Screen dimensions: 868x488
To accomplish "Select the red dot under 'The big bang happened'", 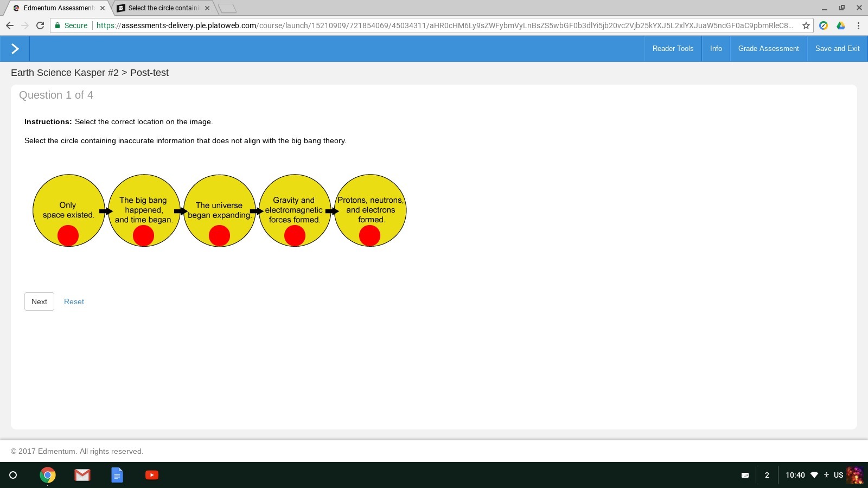I will pos(143,236).
